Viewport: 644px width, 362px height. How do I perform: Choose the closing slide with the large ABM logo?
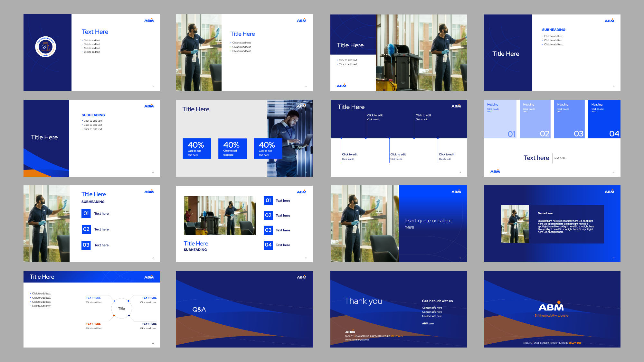tap(552, 309)
